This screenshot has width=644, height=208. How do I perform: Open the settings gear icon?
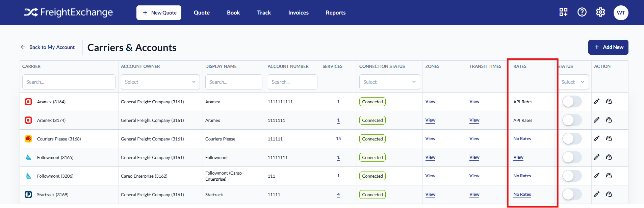click(x=600, y=12)
